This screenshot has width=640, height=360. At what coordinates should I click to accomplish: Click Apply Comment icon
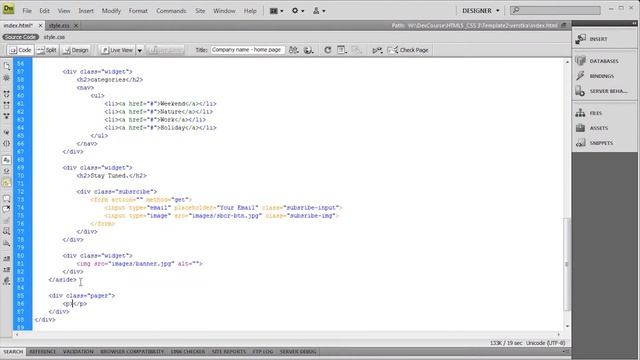[x=7, y=199]
